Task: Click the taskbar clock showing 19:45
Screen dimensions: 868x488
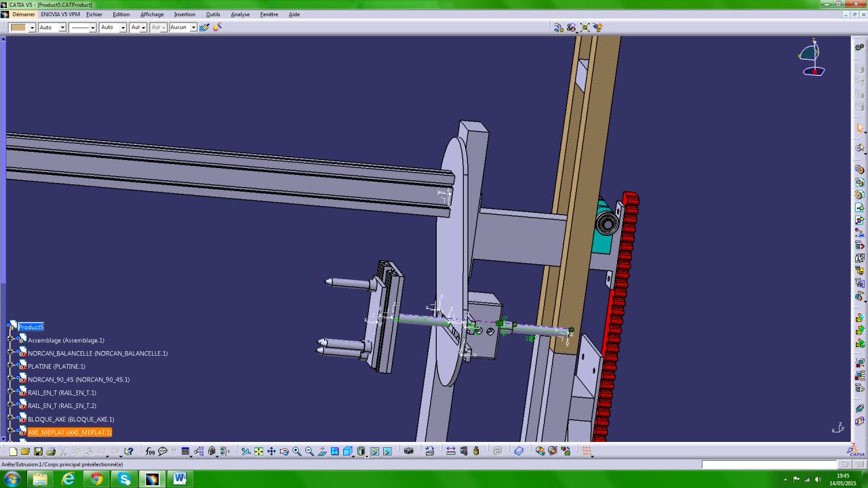Action: point(843,479)
